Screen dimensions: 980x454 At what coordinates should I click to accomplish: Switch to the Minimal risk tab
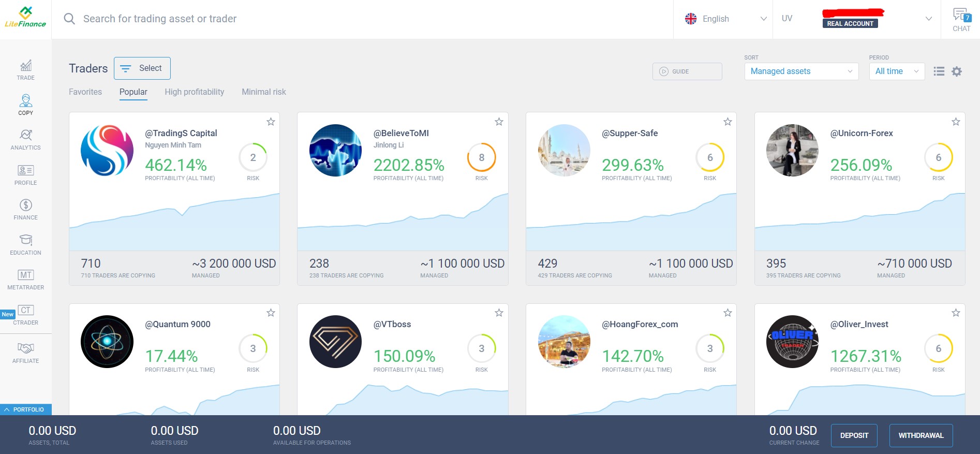[x=264, y=92]
